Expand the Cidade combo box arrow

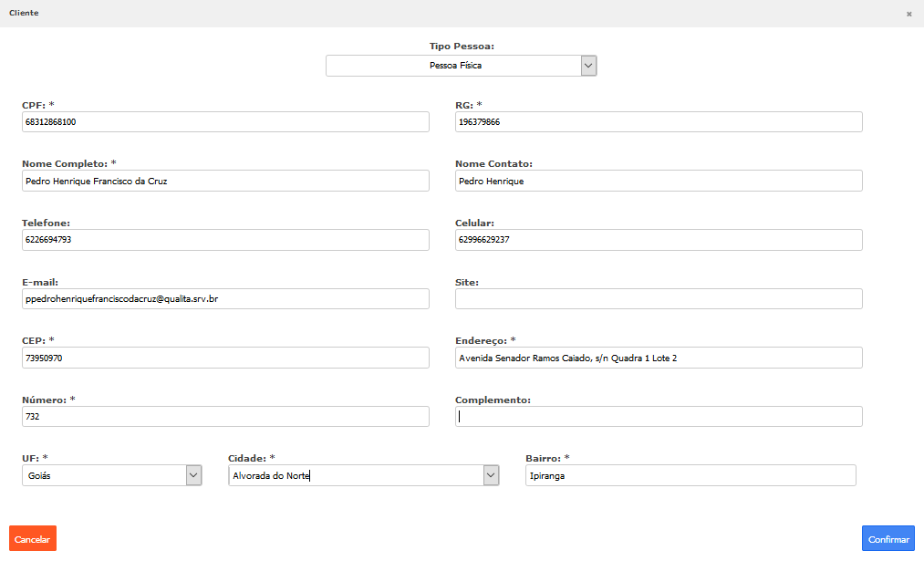coord(491,475)
